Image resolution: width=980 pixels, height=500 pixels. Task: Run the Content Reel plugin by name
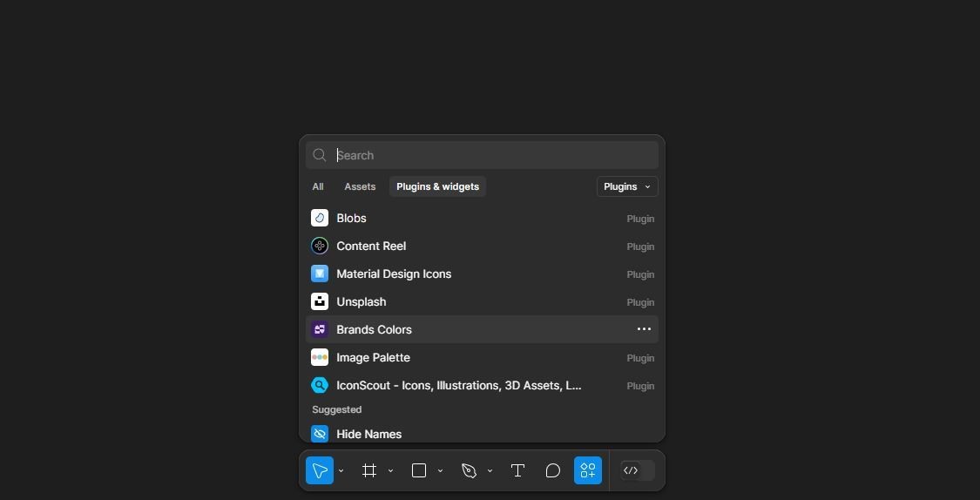[371, 246]
